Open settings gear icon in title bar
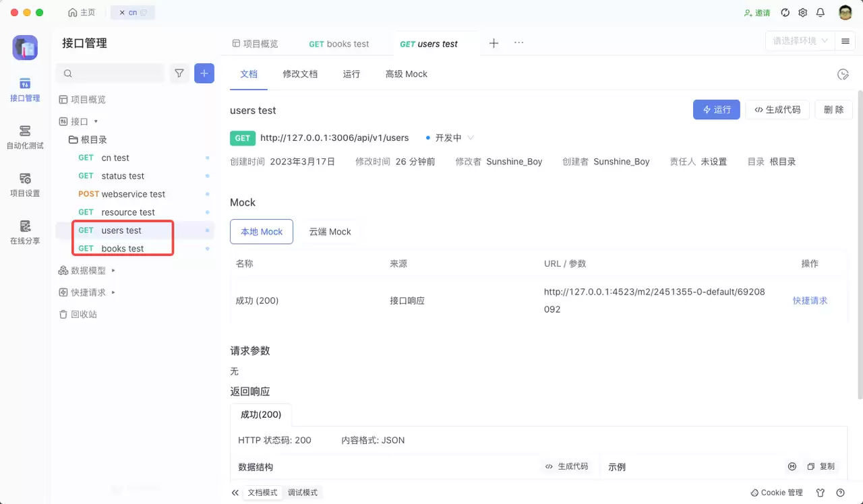This screenshot has width=863, height=504. [x=802, y=13]
